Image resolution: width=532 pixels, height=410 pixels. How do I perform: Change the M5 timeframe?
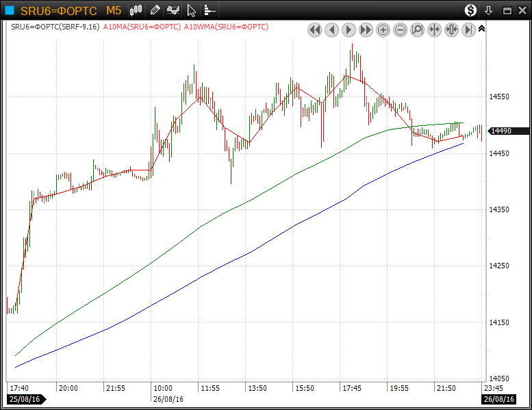[x=114, y=10]
